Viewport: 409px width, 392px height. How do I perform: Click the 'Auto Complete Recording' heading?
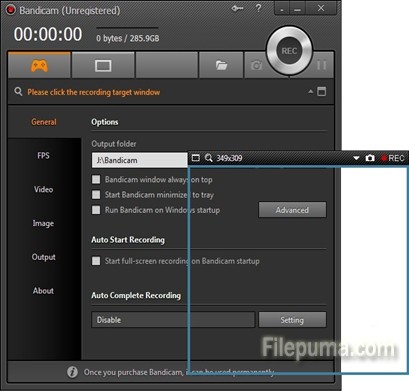click(x=136, y=296)
